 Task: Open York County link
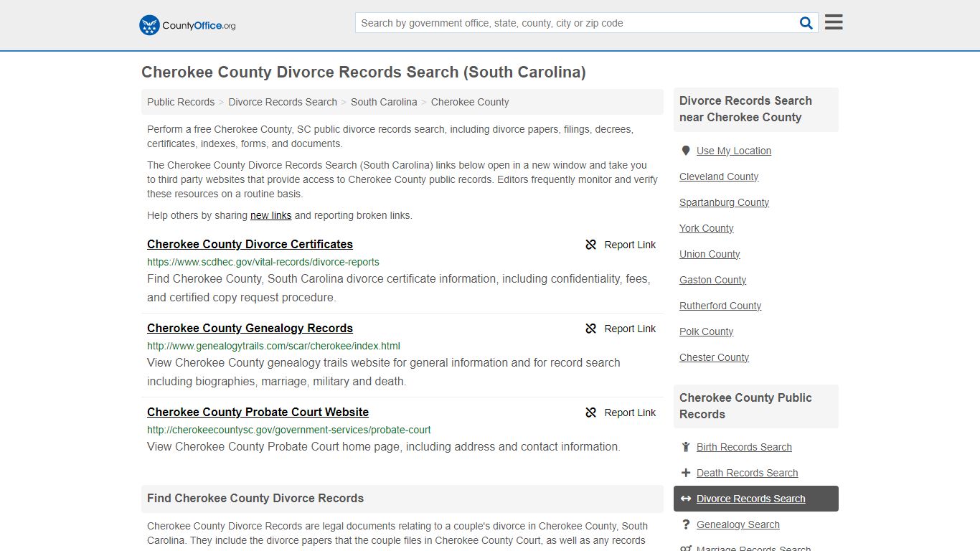pyautogui.click(x=707, y=228)
